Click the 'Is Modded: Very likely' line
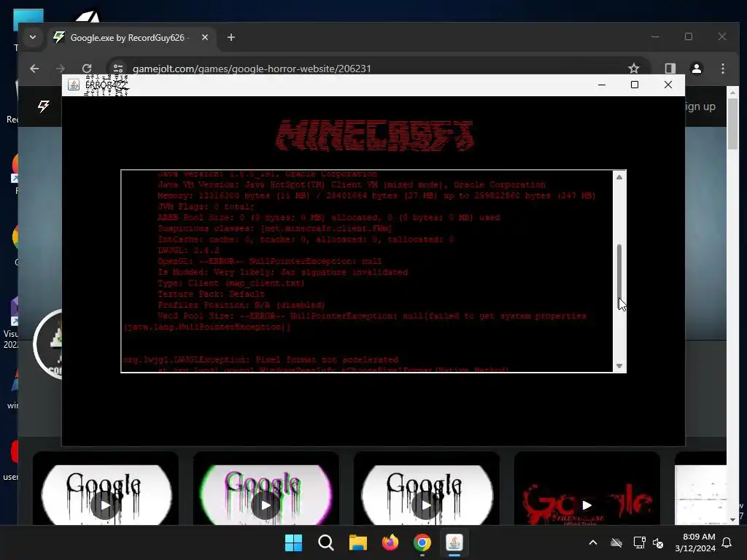This screenshot has height=560, width=747. coord(282,273)
